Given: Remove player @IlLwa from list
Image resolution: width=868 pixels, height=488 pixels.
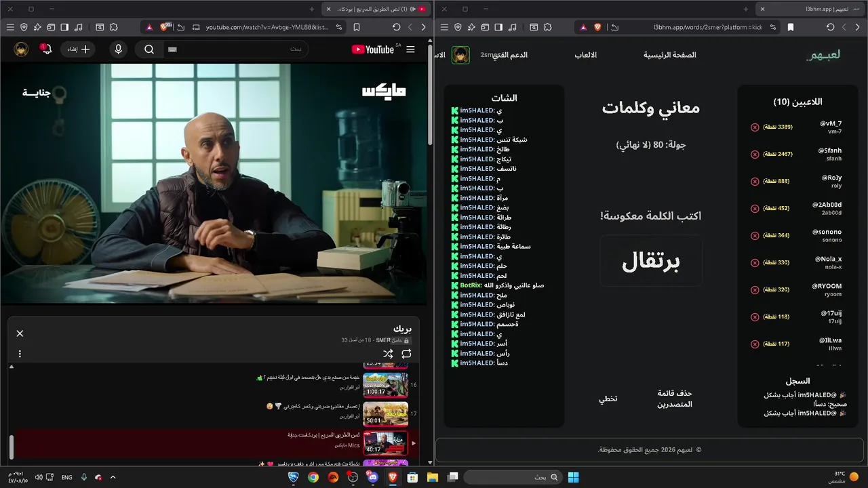Looking at the screenshot, I should 755,344.
